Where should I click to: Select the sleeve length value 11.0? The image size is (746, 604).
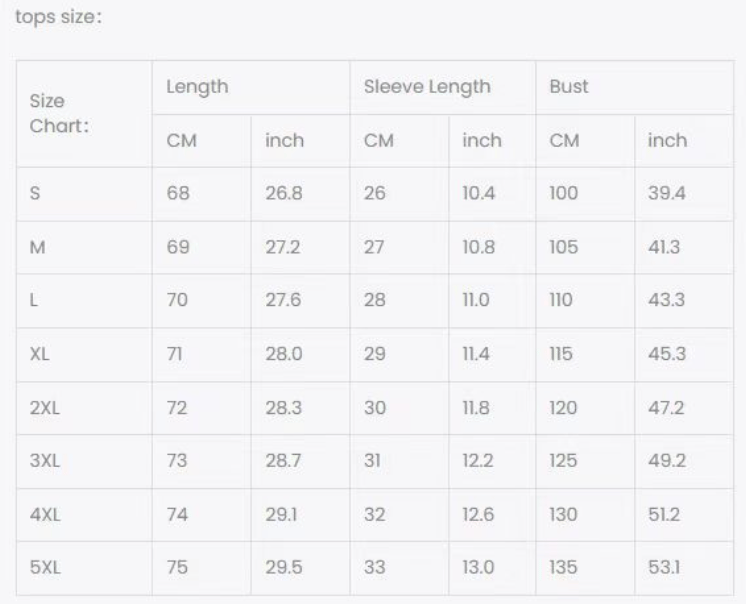(x=476, y=300)
